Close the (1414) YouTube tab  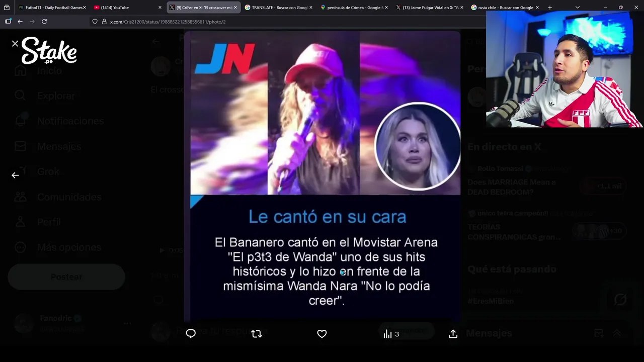click(x=159, y=8)
